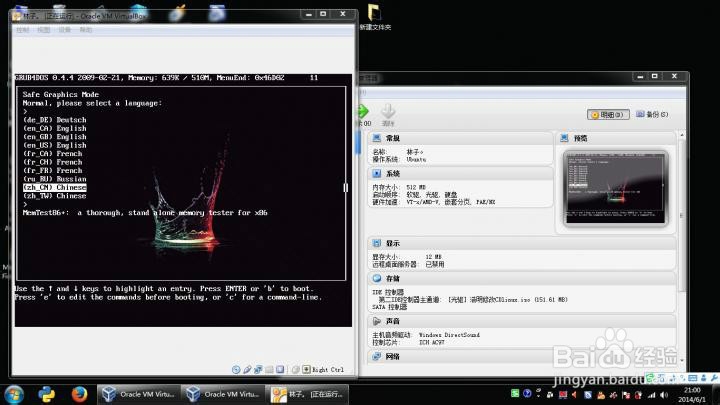Click the display status icon in VM window
The width and height of the screenshot is (720, 405).
(280, 370)
